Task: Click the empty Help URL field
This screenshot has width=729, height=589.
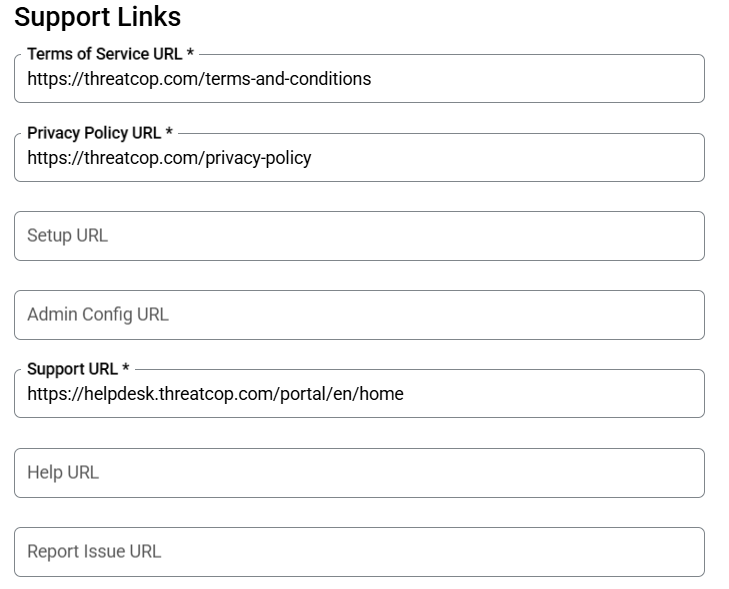Action: click(x=359, y=473)
